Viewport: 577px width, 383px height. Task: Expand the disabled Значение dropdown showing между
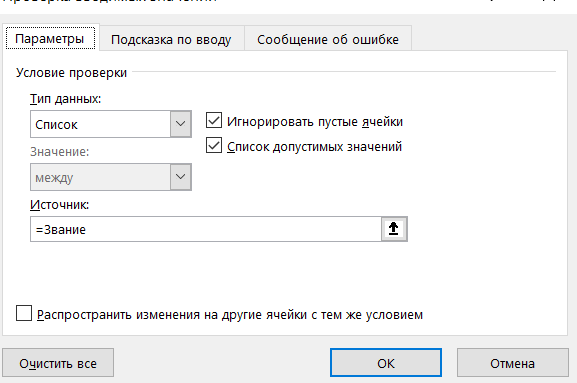click(111, 177)
